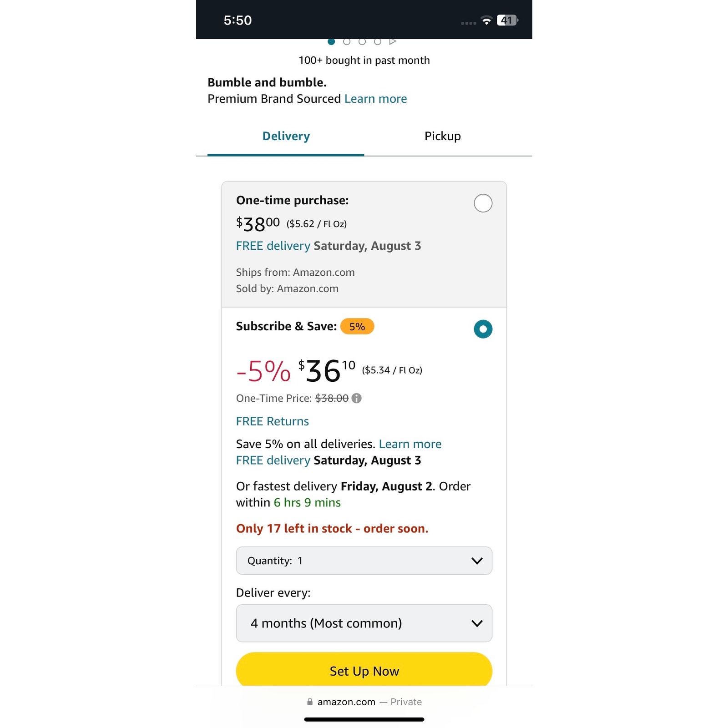
Task: Select the third image carousel dot
Action: 362,42
